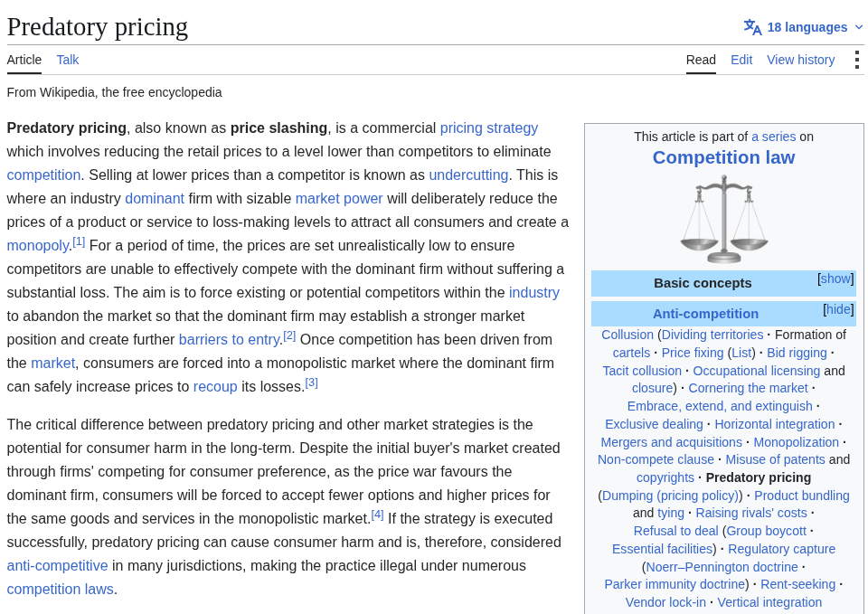Jump to citation [1]
Viewport: 868px width, 614px height.
click(x=79, y=241)
